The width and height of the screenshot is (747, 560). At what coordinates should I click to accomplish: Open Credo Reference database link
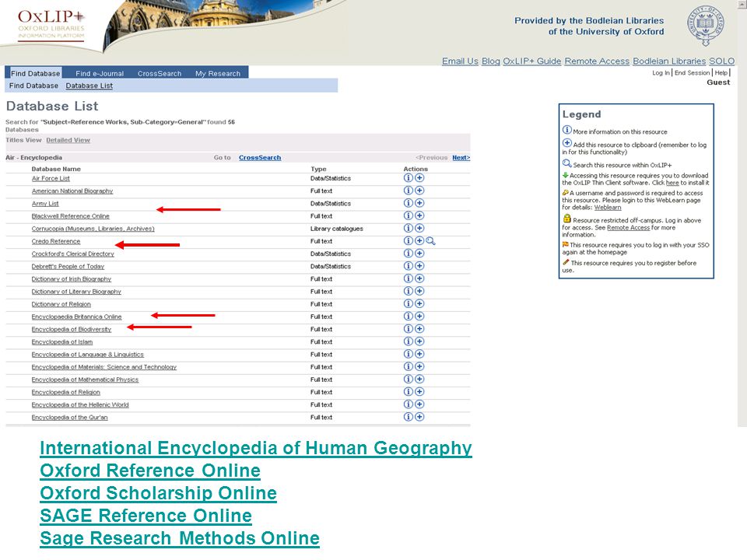tap(56, 241)
